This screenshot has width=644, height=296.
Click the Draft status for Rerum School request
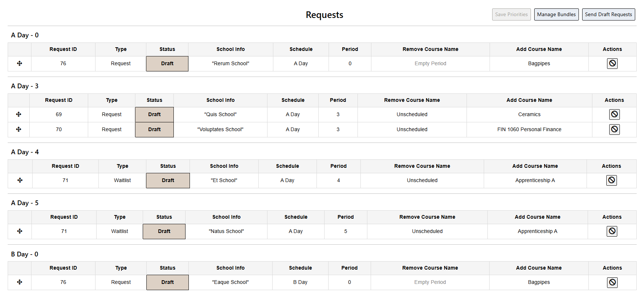(x=167, y=64)
